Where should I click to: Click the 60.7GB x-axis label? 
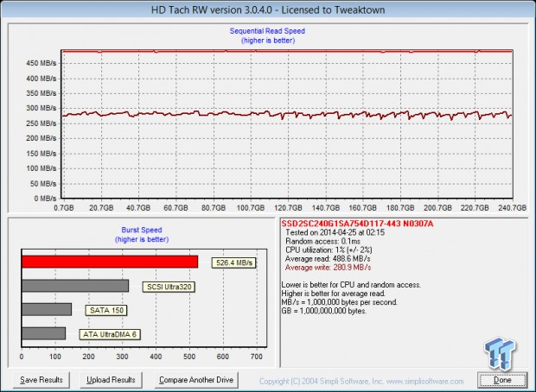[175, 207]
